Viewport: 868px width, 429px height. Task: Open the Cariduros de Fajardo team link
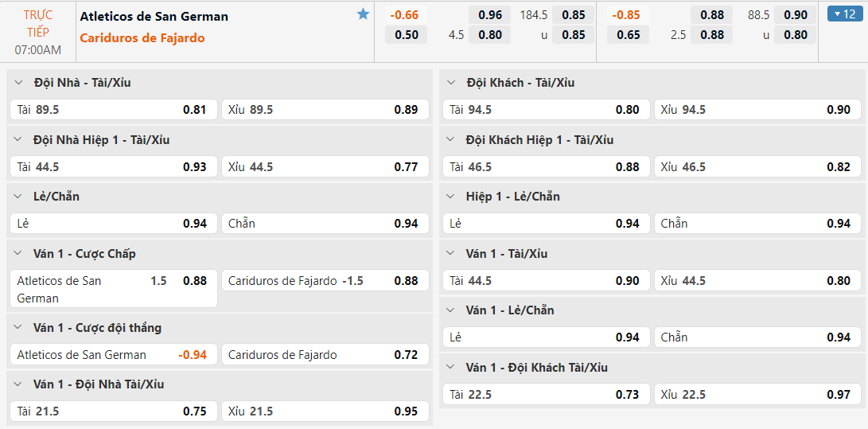click(142, 38)
